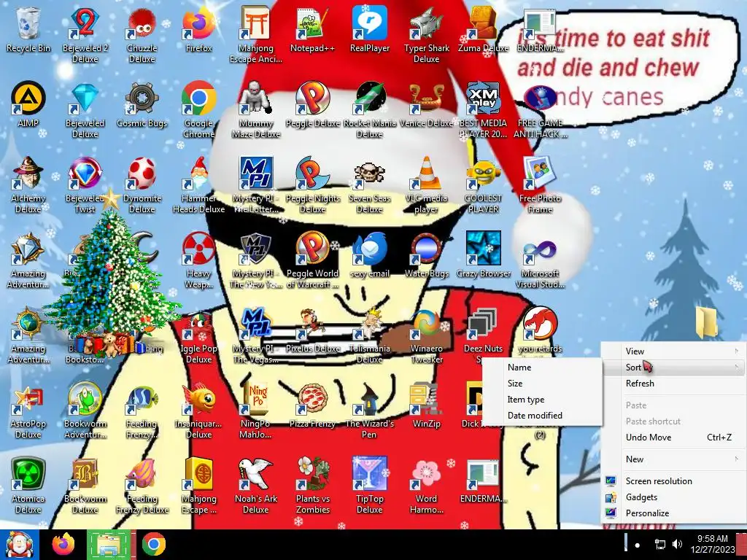Click the Rocket Mania Deluxe icon
This screenshot has width=747, height=560.
click(x=370, y=111)
